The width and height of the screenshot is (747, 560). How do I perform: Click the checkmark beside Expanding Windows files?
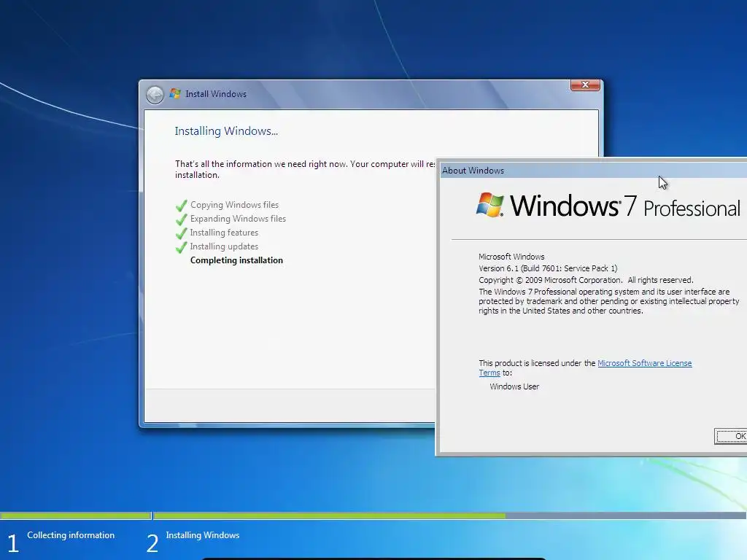point(182,219)
